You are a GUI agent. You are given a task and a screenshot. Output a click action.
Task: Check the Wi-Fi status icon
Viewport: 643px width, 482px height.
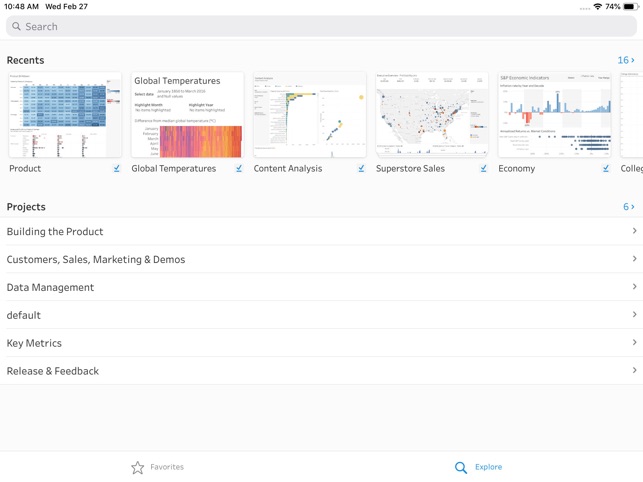tap(598, 7)
